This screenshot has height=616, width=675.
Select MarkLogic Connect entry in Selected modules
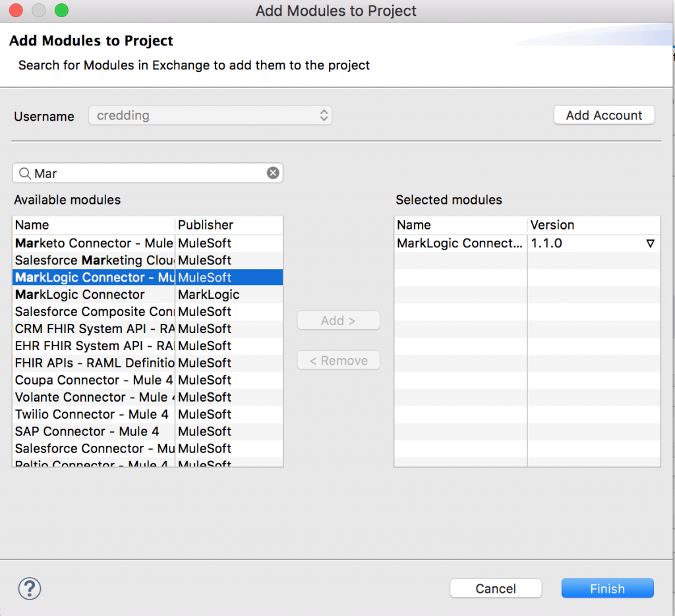(459, 243)
